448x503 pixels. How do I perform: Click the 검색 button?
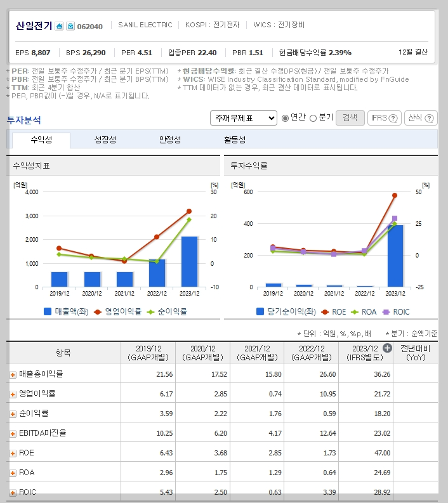pyautogui.click(x=350, y=118)
